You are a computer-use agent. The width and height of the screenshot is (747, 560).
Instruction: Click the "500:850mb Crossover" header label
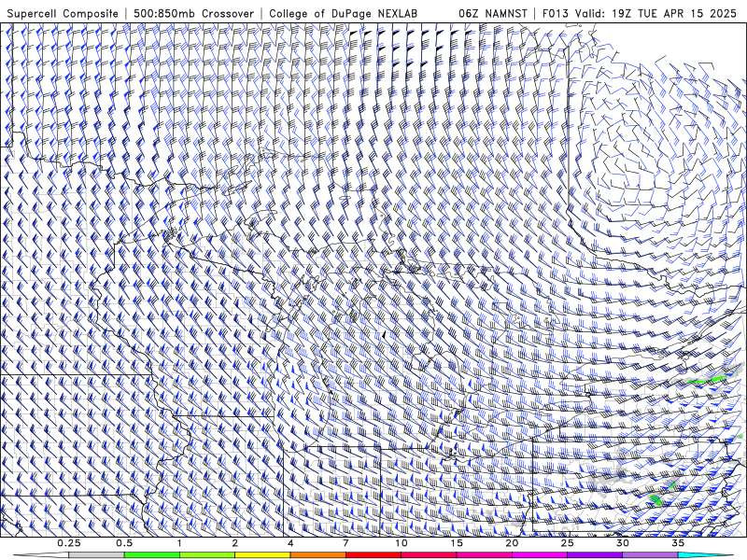tap(194, 14)
